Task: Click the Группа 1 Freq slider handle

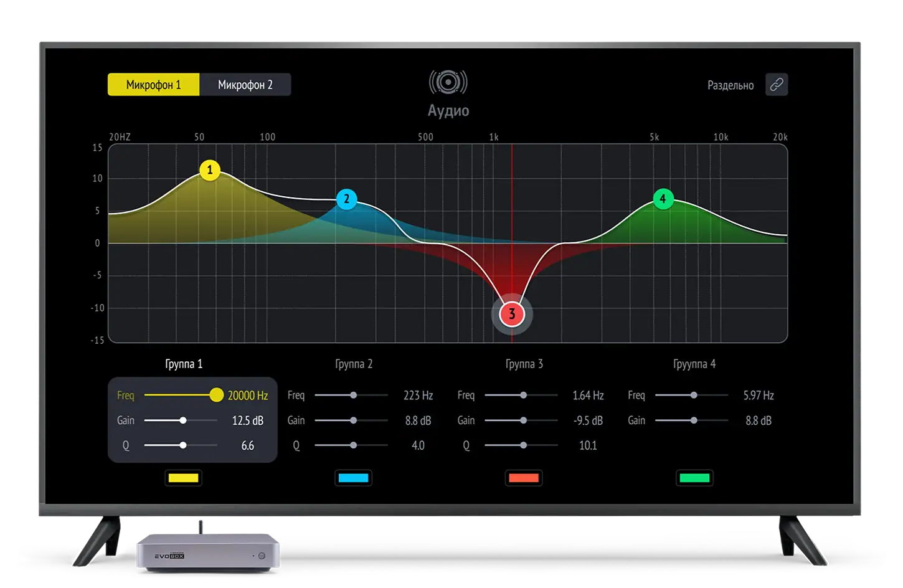Action: pyautogui.click(x=216, y=395)
